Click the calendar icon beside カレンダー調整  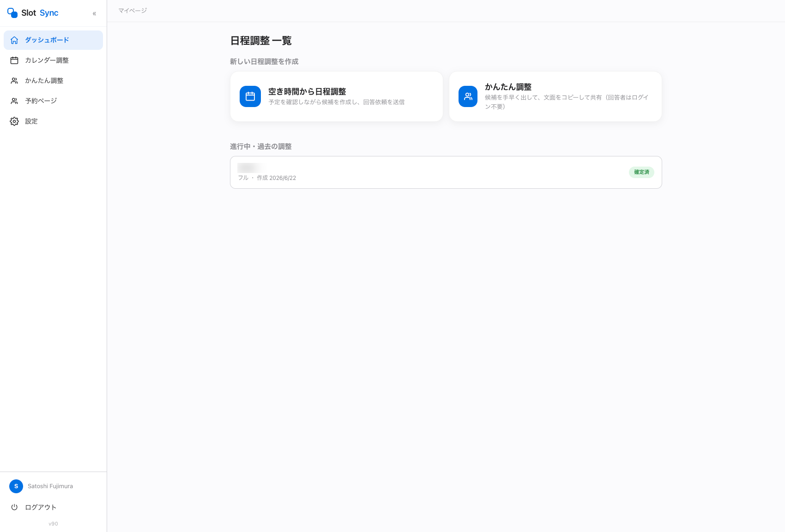coord(14,60)
